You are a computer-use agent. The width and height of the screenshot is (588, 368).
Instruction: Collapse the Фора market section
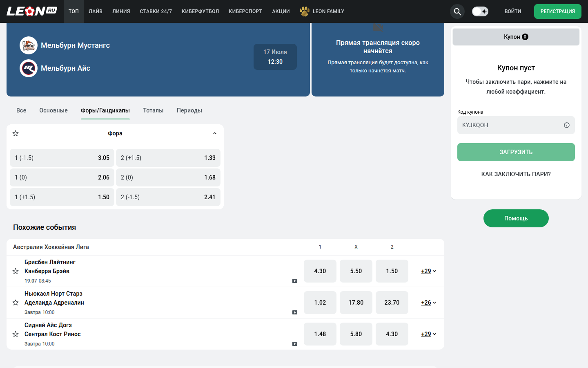point(215,133)
